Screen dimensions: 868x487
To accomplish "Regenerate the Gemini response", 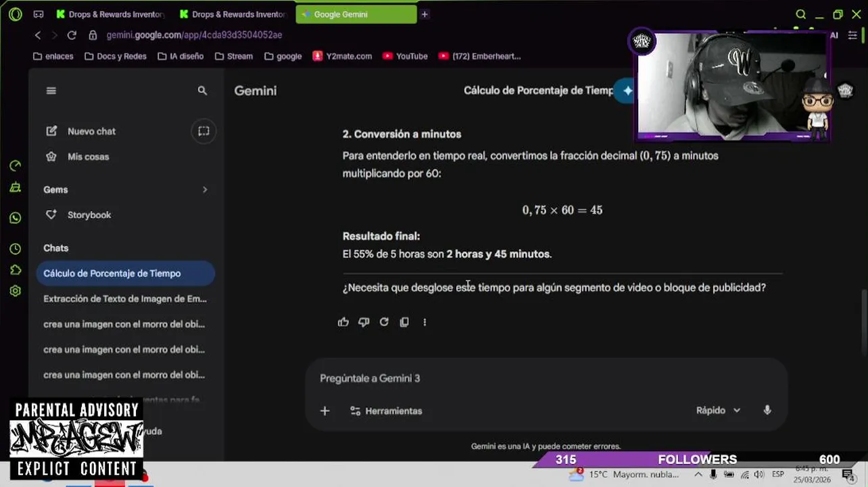I will (x=384, y=322).
